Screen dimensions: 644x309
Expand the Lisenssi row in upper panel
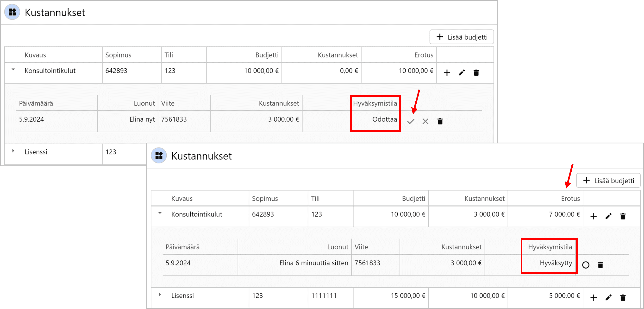pyautogui.click(x=13, y=151)
